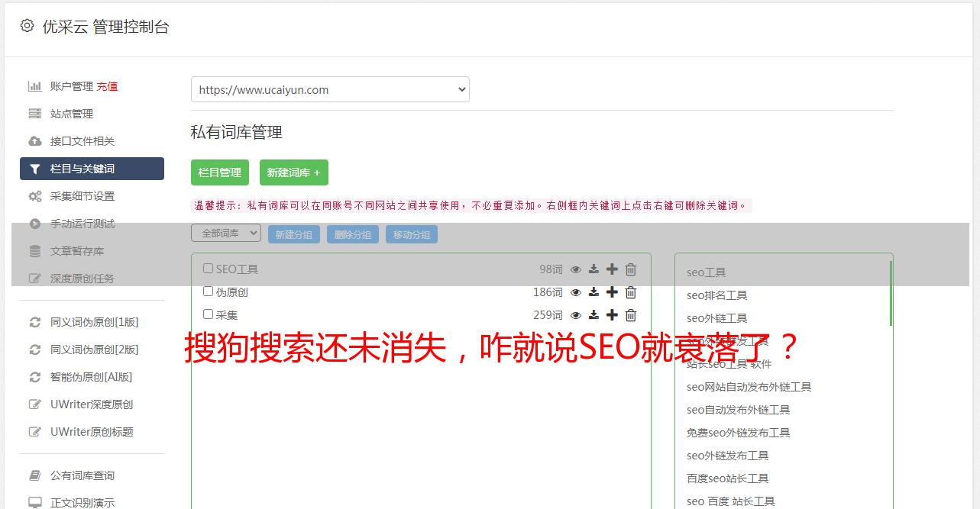This screenshot has height=509, width=980.
Task: Click the 伪原创 library name
Action: tap(232, 292)
